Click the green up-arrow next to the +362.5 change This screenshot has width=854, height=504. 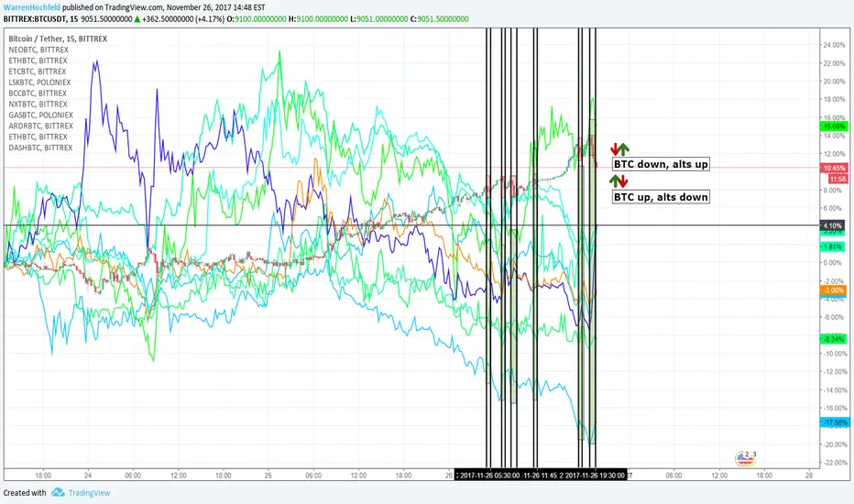point(137,19)
